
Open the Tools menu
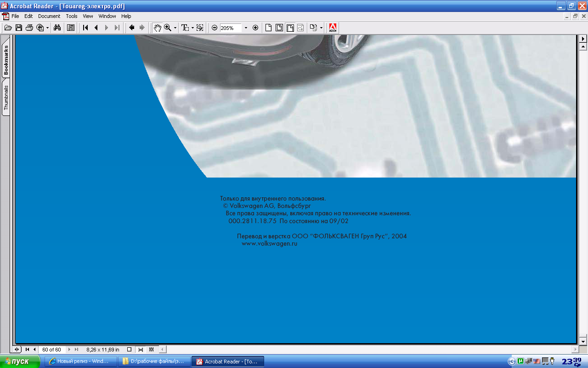[x=72, y=16]
